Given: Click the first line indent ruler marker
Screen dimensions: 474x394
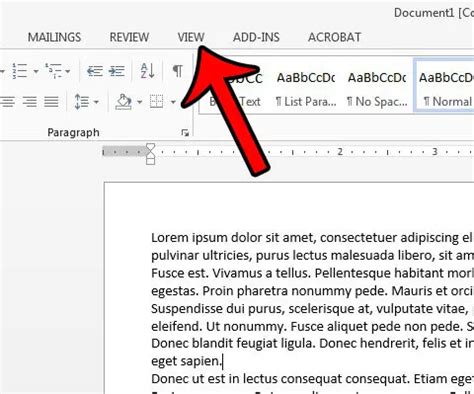Looking at the screenshot, I should pyautogui.click(x=151, y=147).
